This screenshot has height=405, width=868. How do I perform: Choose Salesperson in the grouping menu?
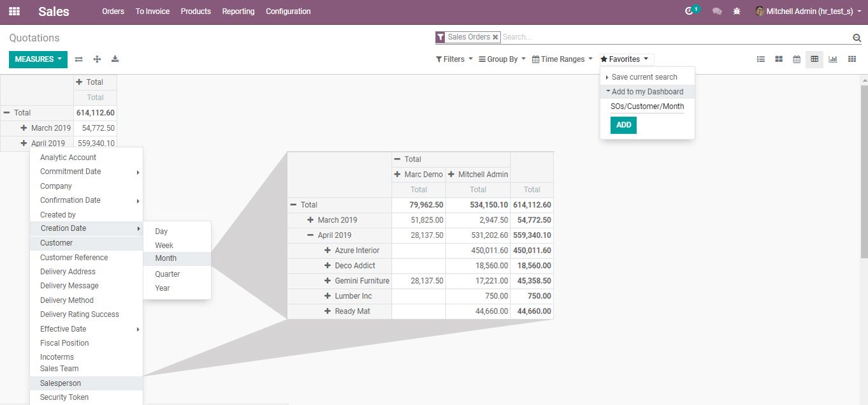click(x=61, y=383)
